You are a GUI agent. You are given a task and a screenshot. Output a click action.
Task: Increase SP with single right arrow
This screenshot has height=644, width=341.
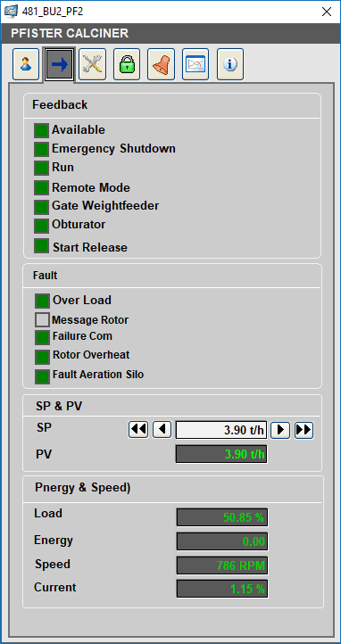(280, 430)
